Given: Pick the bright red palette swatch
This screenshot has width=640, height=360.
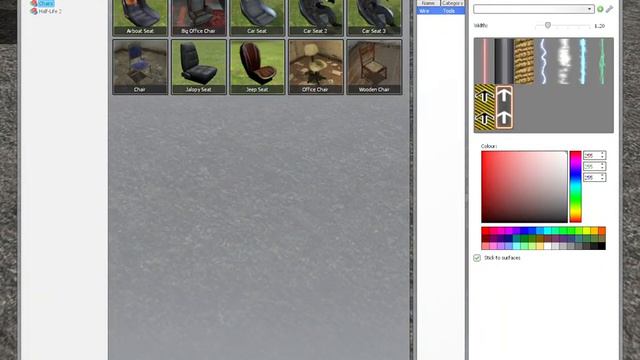Looking at the screenshot, I should 485,231.
